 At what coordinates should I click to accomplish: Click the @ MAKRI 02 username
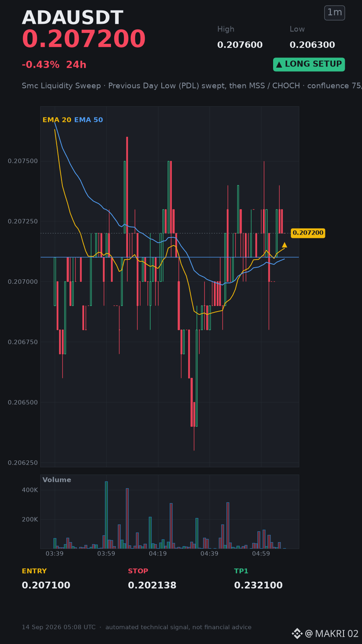(332, 634)
